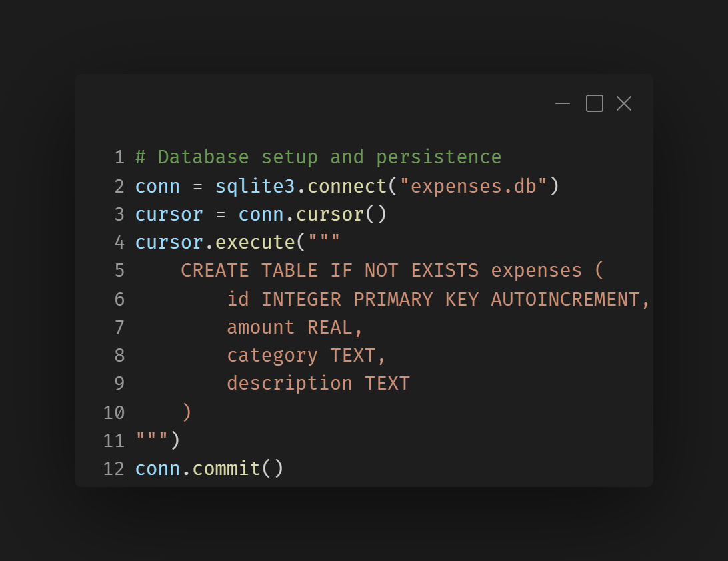
Task: Click the "description TEXT" column definition
Action: click(x=318, y=384)
